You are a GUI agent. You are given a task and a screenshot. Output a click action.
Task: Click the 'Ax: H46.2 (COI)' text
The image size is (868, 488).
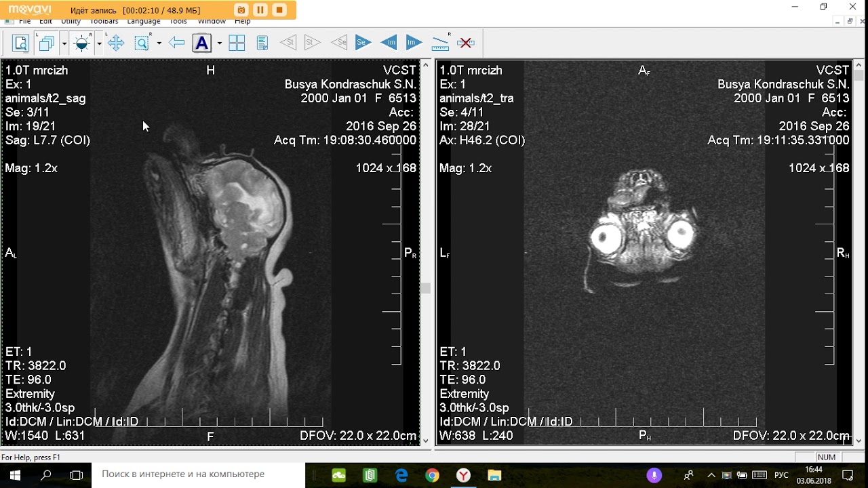click(x=482, y=140)
